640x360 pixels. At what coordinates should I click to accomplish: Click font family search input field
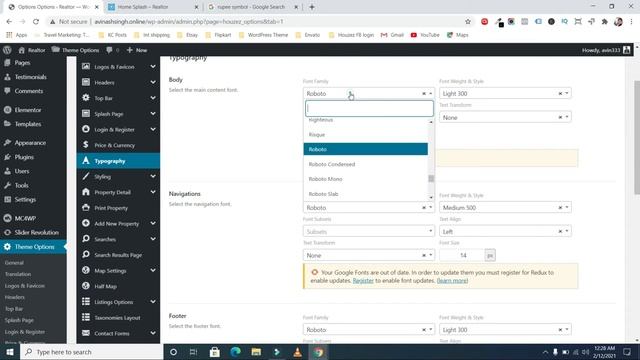point(369,108)
